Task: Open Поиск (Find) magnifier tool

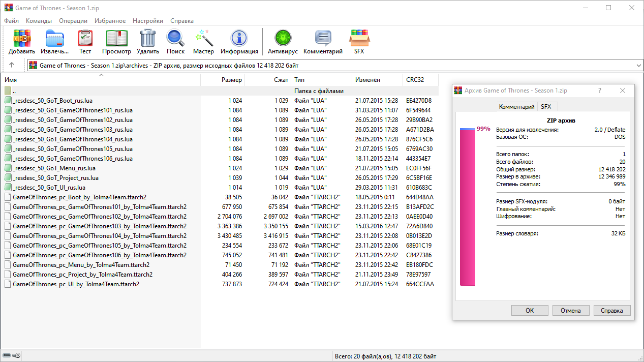Action: pyautogui.click(x=175, y=38)
